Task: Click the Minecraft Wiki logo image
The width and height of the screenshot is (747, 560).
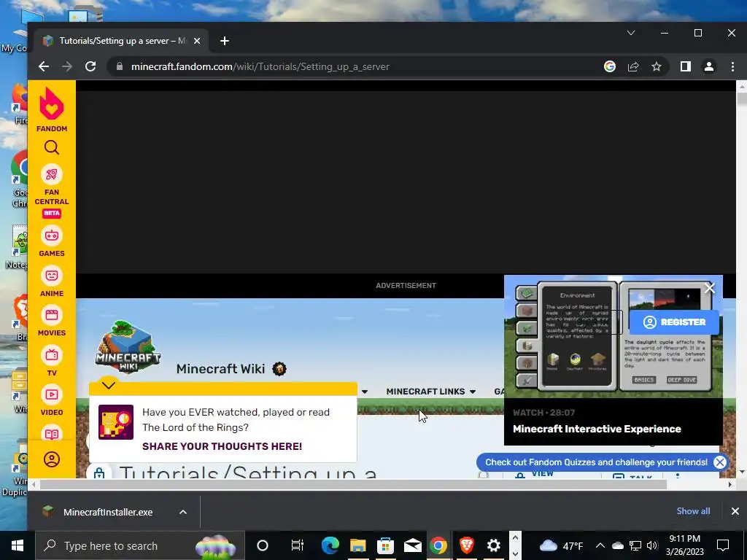Action: 128,346
